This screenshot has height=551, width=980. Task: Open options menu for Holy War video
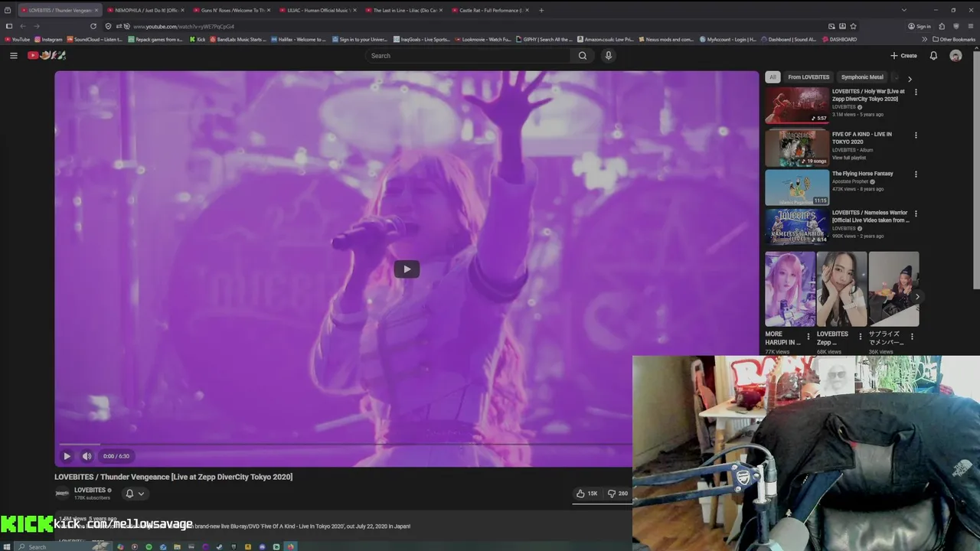click(x=916, y=92)
